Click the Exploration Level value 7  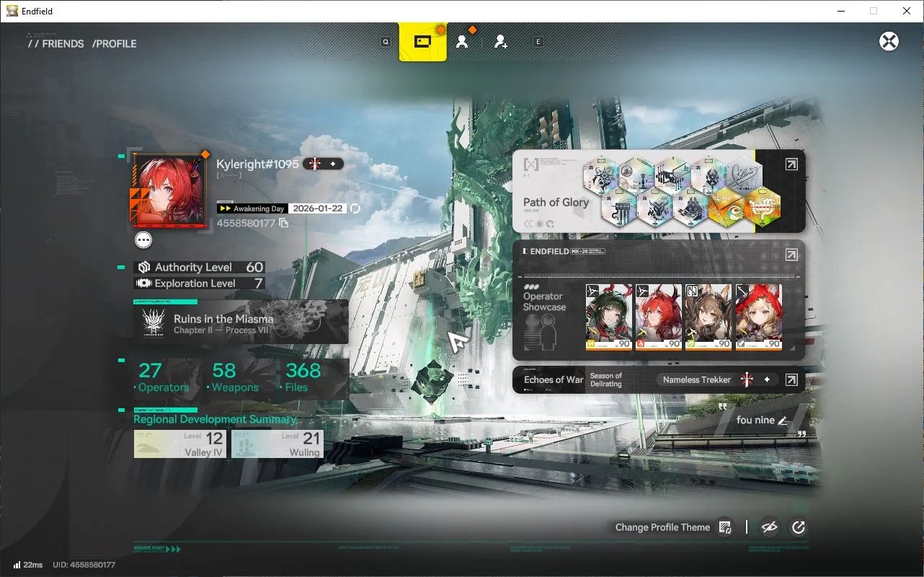point(259,283)
